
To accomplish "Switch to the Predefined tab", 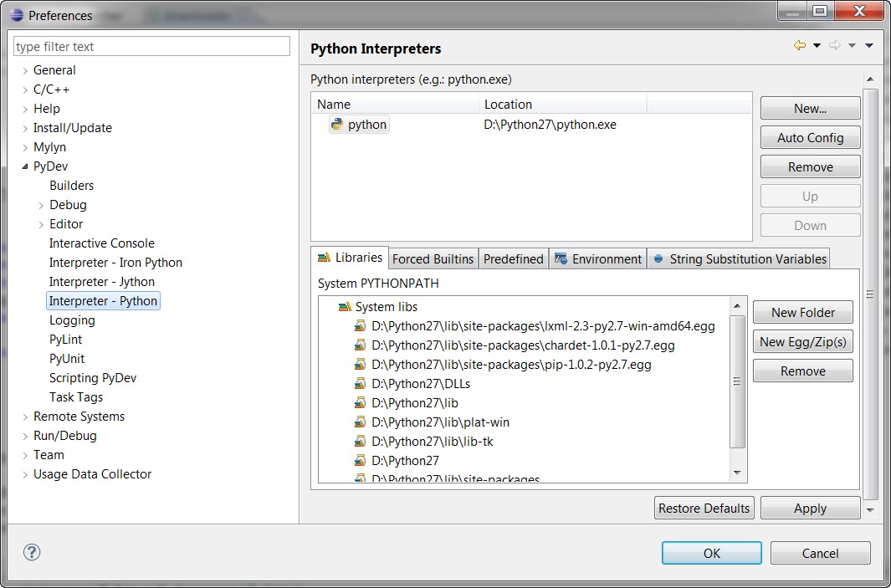I will click(513, 258).
